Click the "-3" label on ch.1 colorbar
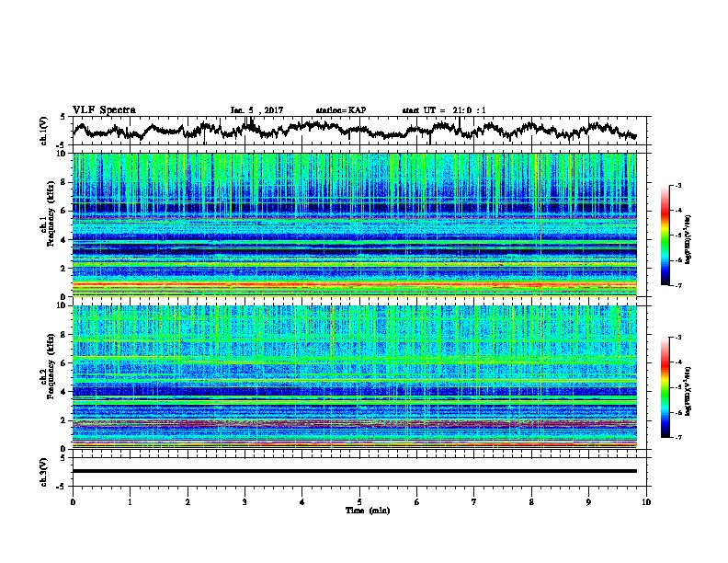Viewport: 728px width, 563px height. pyautogui.click(x=677, y=186)
